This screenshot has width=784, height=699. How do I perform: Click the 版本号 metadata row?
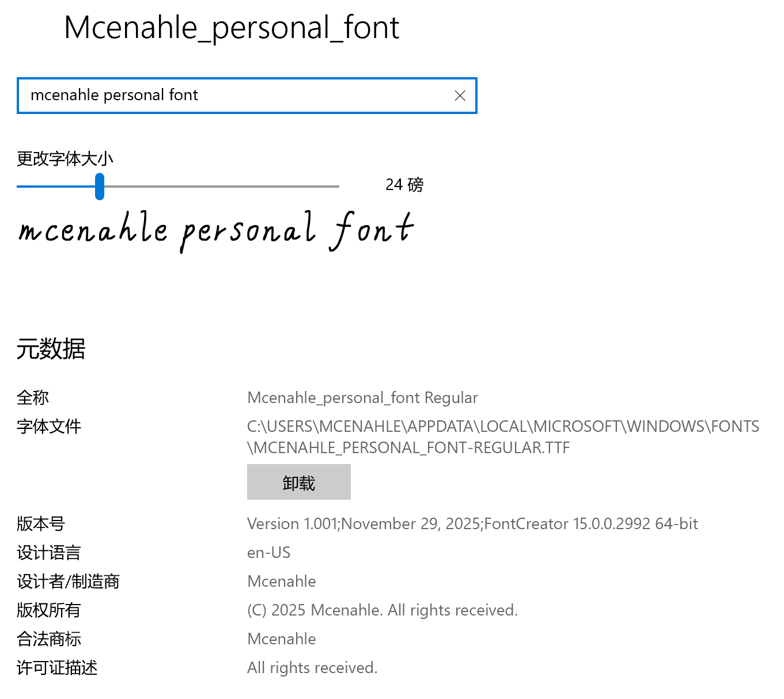pos(40,524)
